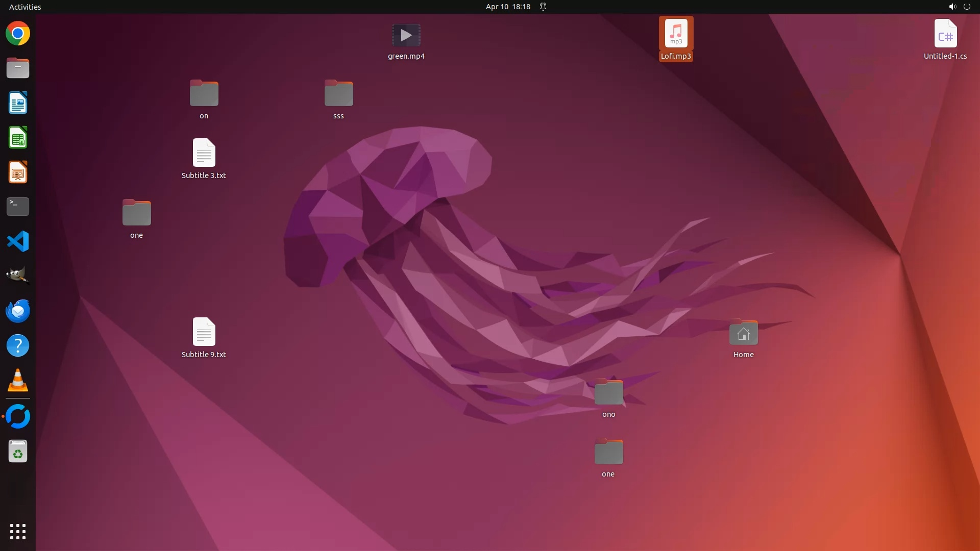Open Thunderbird mail in the dock
The image size is (980, 551).
(18, 311)
